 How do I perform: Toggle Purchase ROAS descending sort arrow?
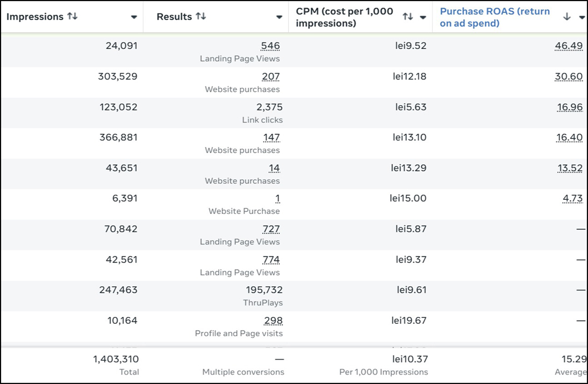567,17
